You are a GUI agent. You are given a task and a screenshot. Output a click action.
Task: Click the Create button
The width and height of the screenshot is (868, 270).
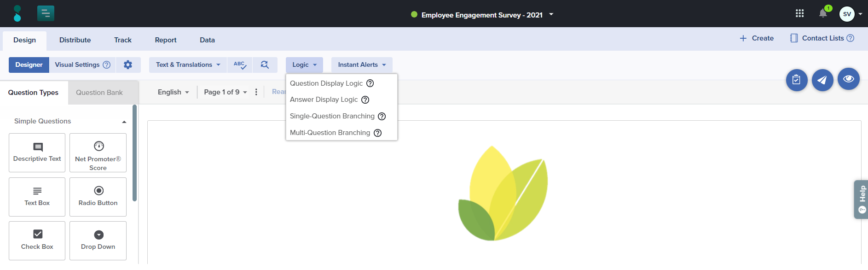click(x=757, y=38)
